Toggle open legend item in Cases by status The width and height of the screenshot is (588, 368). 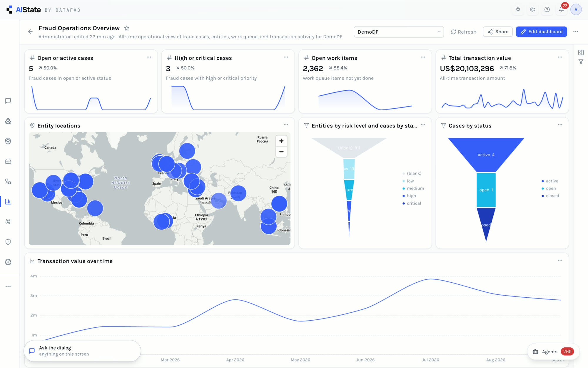tap(549, 188)
